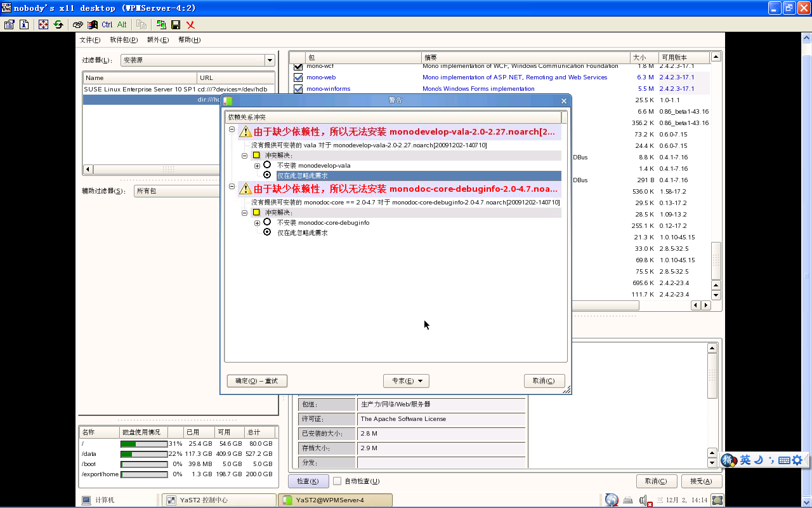This screenshot has width=812, height=508.
Task: Click /data disk usage bar
Action: pyautogui.click(x=144, y=454)
